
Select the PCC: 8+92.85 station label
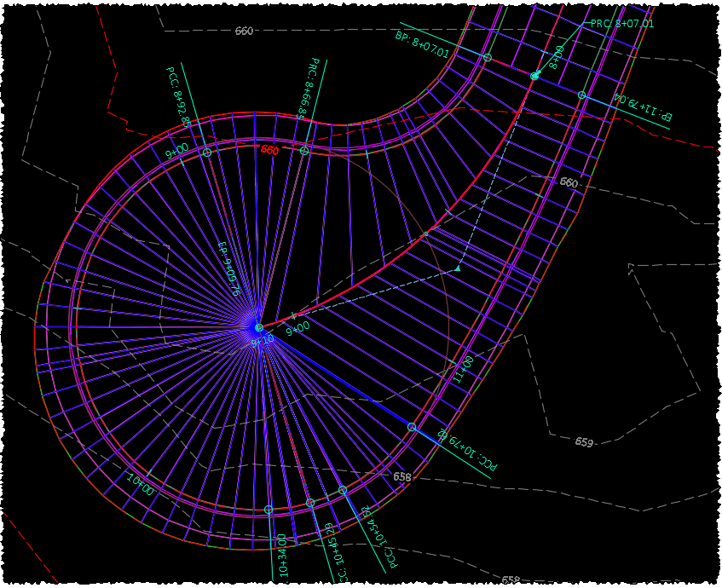pos(177,96)
